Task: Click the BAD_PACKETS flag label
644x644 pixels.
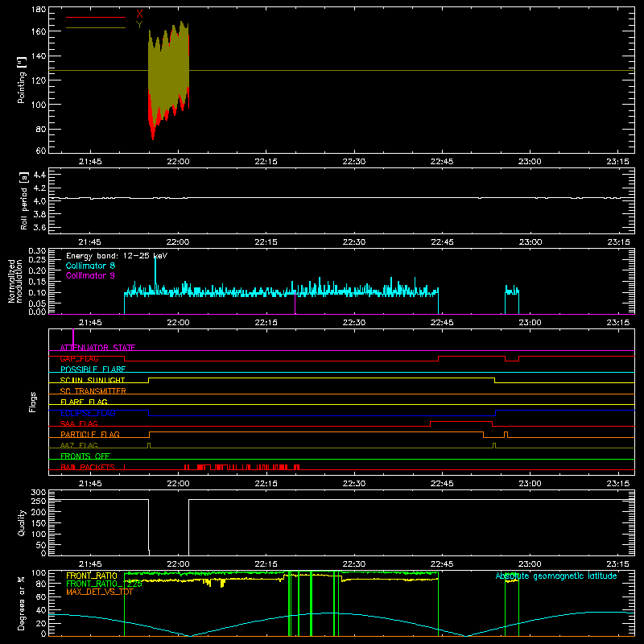Action: pyautogui.click(x=88, y=467)
